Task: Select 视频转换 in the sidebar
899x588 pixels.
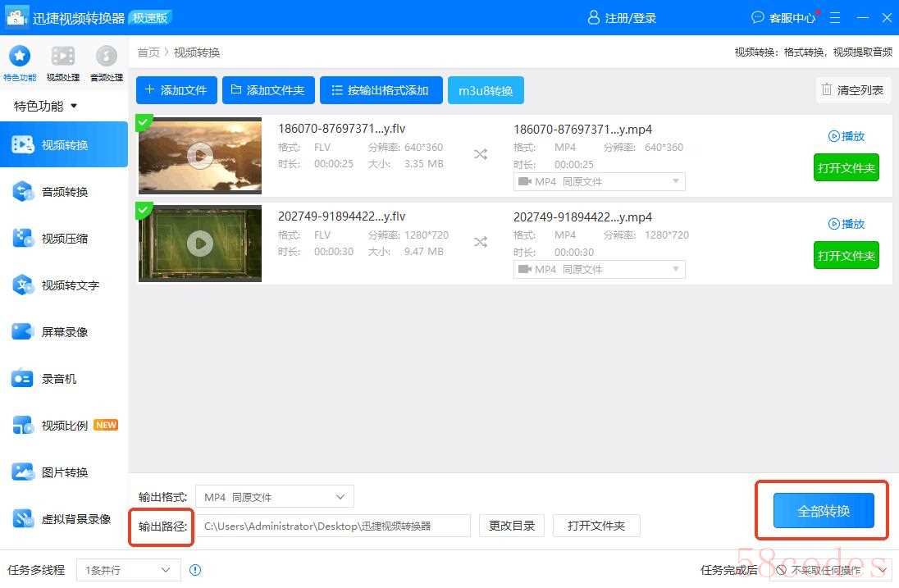Action: coord(64,145)
